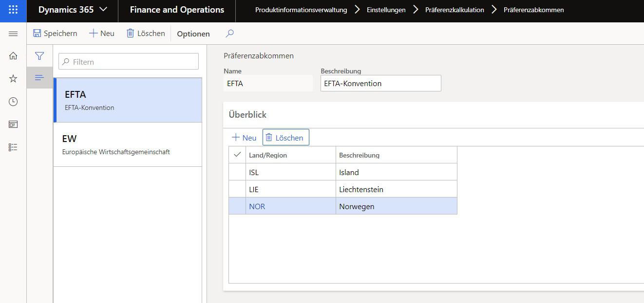
Task: Show filter pane funnel icon
Action: [39, 56]
